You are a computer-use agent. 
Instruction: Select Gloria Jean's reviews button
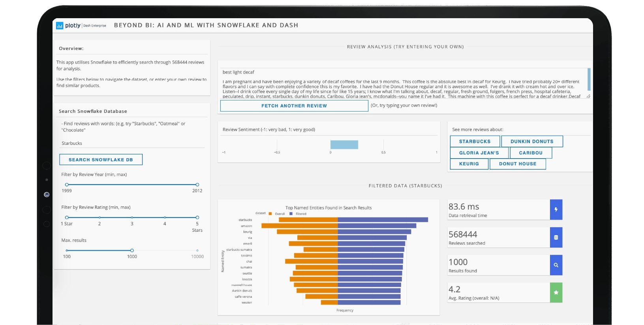tap(479, 153)
